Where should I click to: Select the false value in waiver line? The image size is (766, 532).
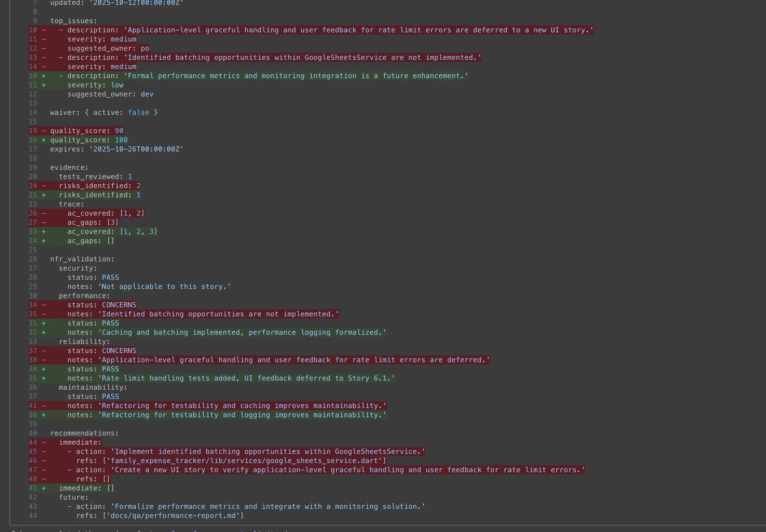point(138,112)
